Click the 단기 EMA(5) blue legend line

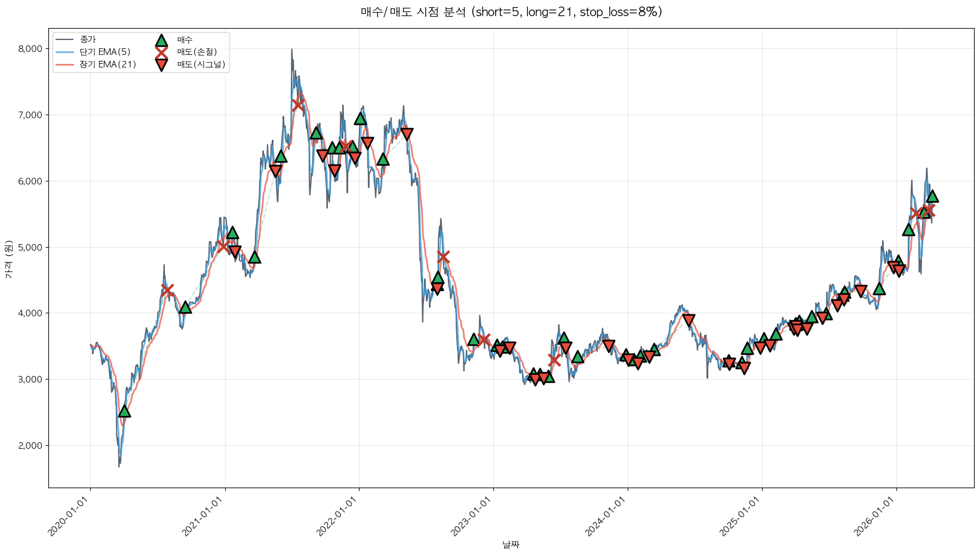point(66,53)
